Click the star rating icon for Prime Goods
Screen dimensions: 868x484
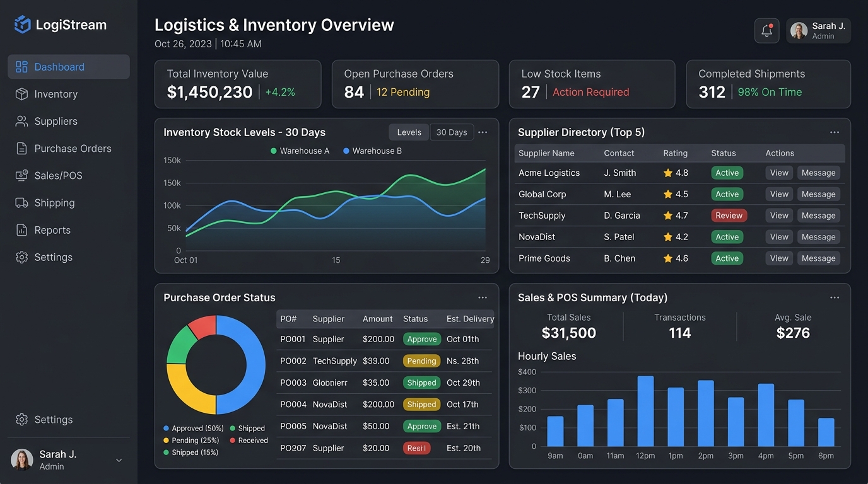pos(667,258)
